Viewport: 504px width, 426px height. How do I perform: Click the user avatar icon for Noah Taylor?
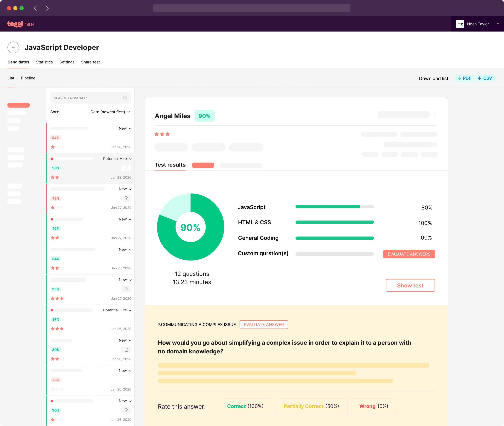click(460, 24)
